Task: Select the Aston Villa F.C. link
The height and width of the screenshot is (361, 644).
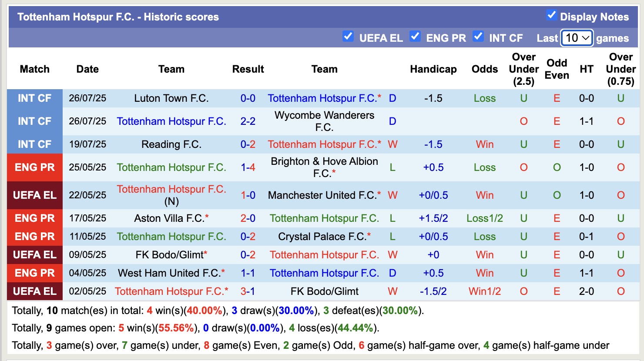Action: [169, 218]
